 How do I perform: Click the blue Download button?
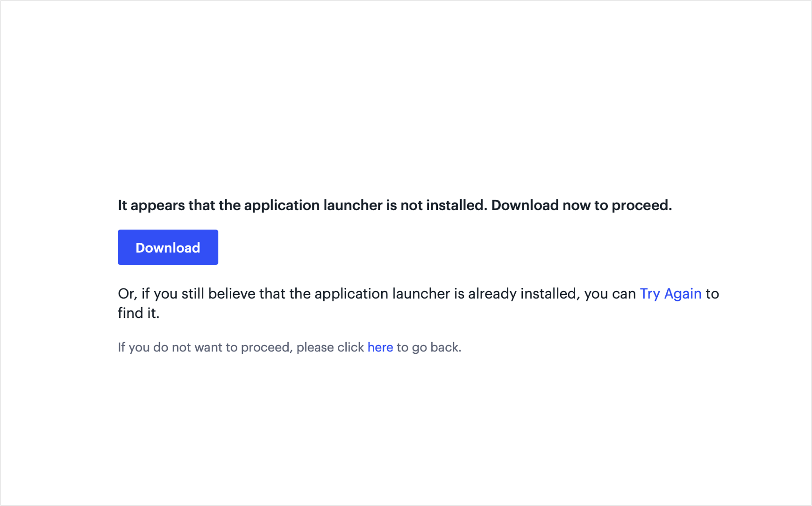168,247
